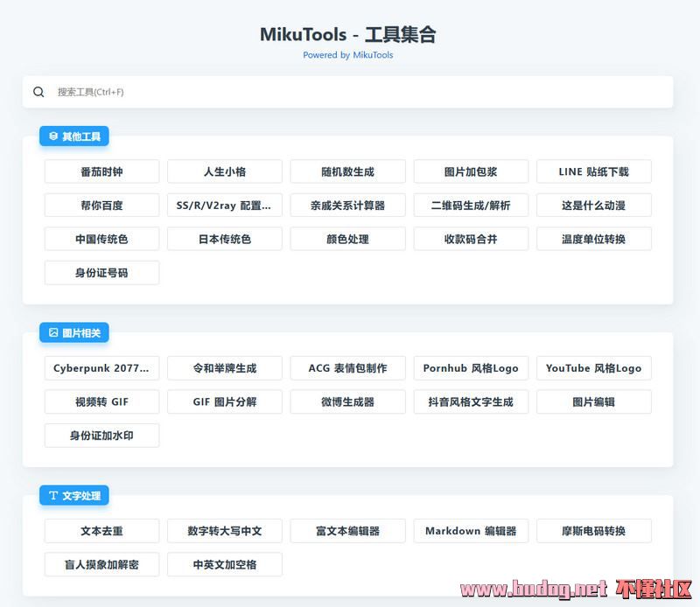Launch the Markdown 编辑器 tool
Viewport: 700px width, 607px height.
pyautogui.click(x=471, y=531)
